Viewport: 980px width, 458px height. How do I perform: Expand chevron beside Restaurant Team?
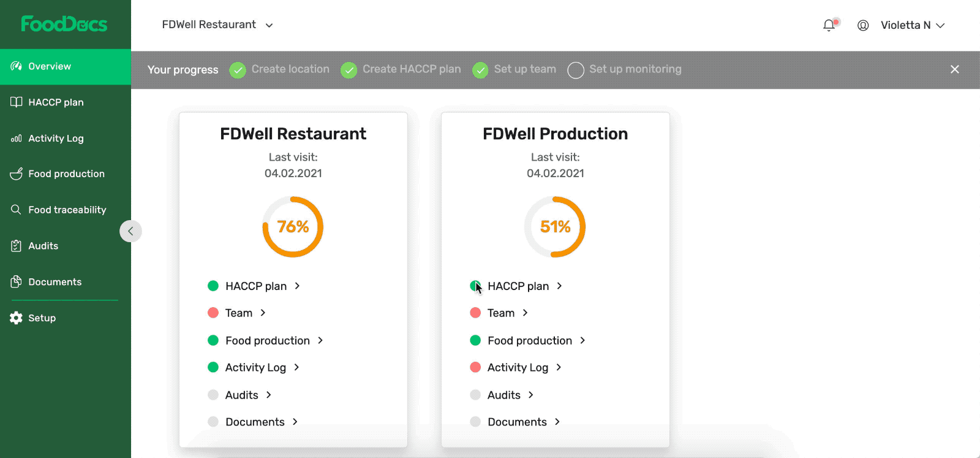(x=263, y=313)
